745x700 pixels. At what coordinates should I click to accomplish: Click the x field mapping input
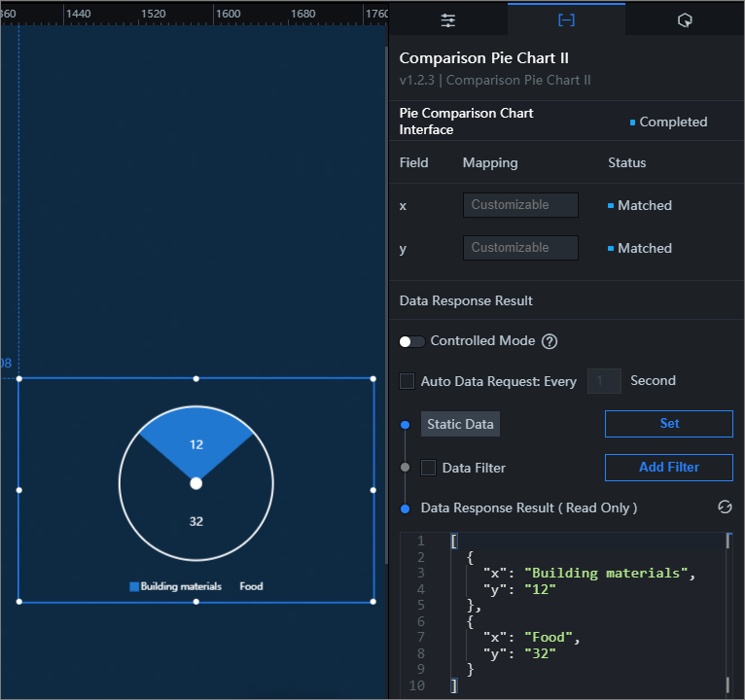pos(520,205)
